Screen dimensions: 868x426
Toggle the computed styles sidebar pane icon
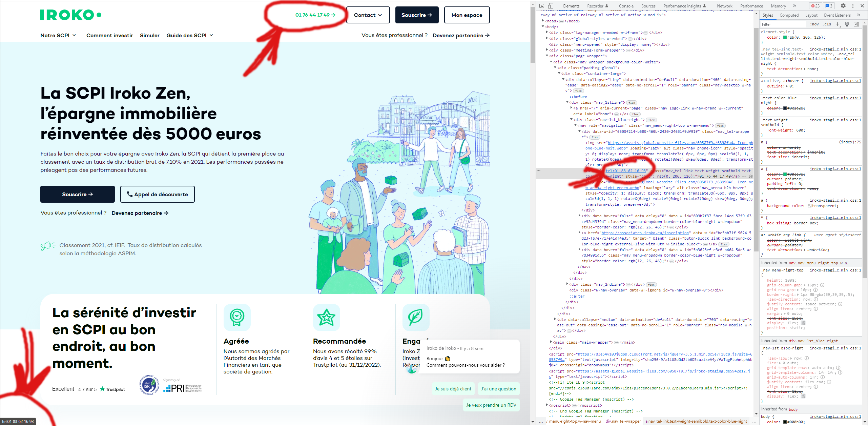click(x=856, y=24)
